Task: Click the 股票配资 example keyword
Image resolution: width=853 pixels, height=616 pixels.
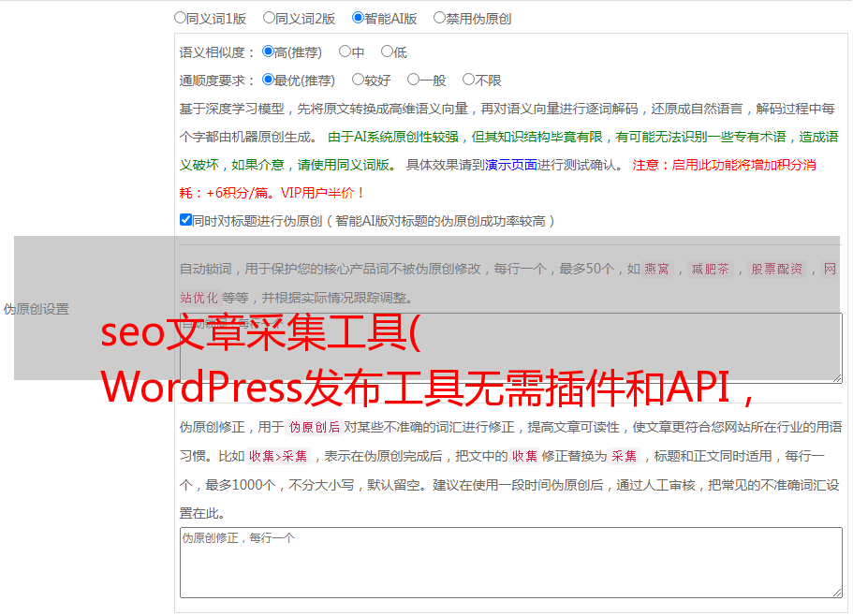Action: click(x=776, y=269)
